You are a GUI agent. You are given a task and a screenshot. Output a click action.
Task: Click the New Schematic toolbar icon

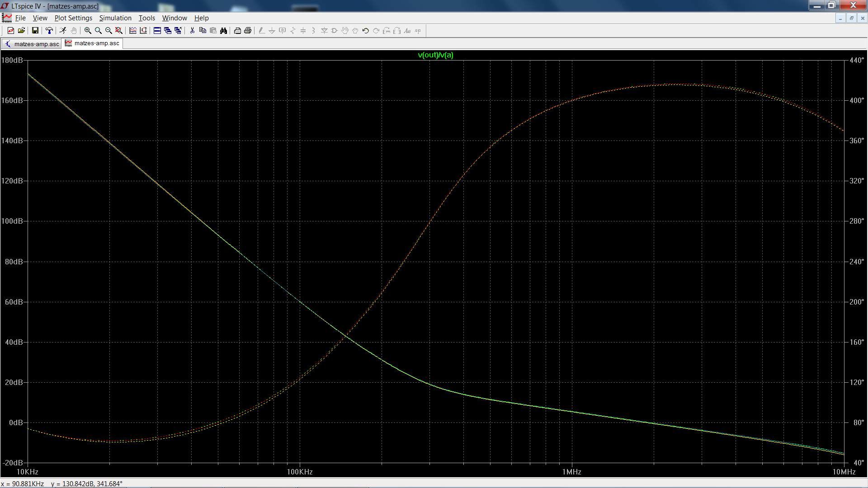[11, 31]
